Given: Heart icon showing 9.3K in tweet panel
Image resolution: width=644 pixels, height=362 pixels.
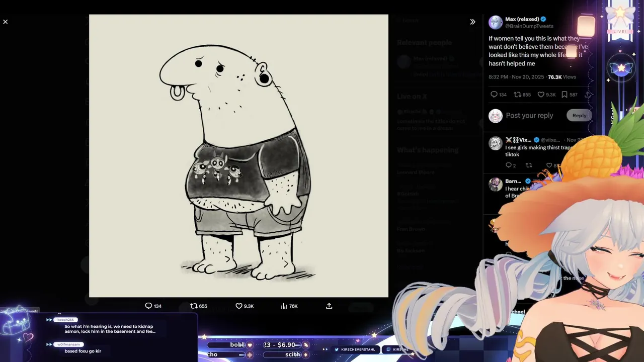Looking at the screenshot, I should point(546,95).
